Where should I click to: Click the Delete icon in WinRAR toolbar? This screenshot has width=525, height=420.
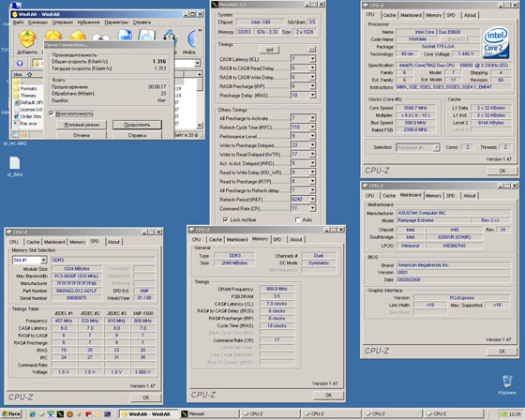(125, 36)
